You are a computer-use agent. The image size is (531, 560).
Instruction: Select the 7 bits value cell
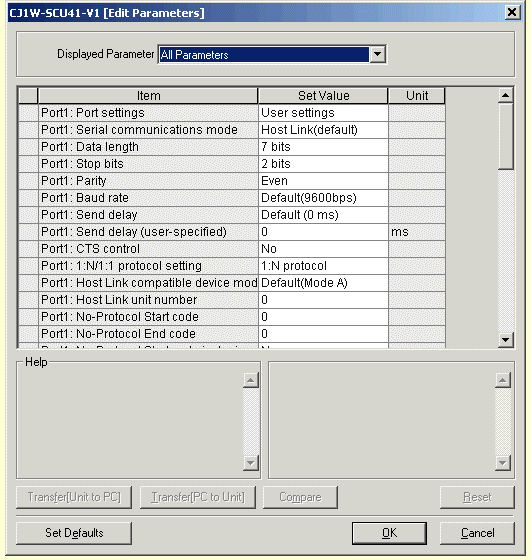[x=323, y=147]
